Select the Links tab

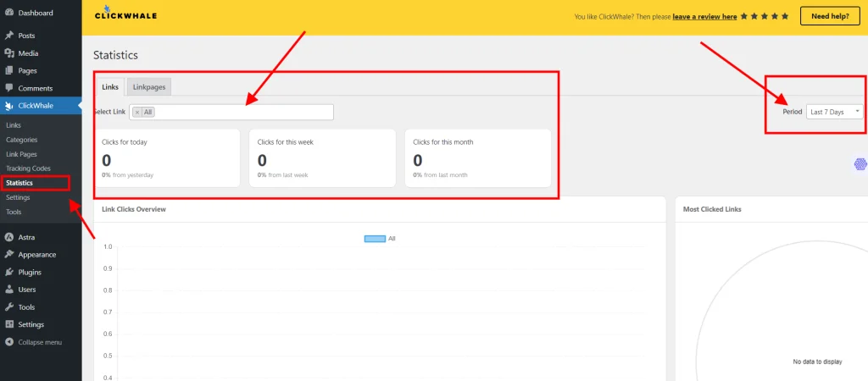point(110,87)
